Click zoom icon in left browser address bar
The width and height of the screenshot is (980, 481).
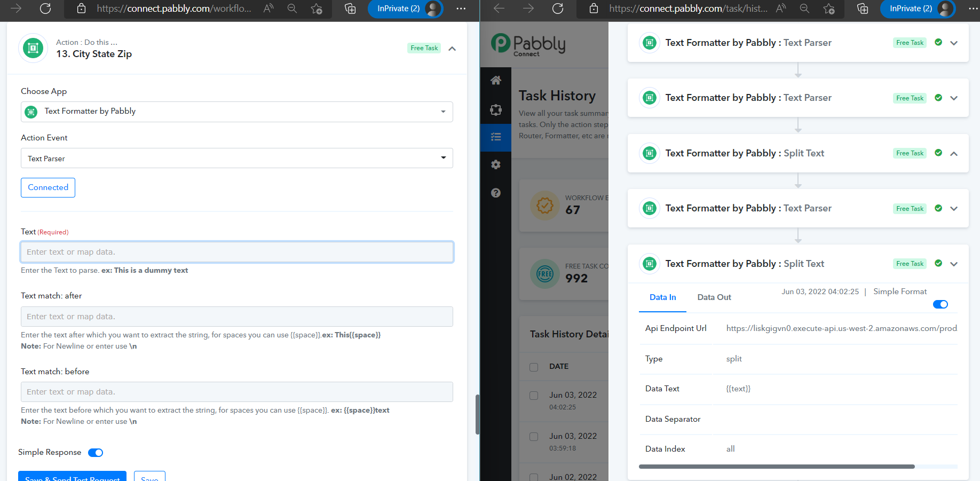click(292, 9)
